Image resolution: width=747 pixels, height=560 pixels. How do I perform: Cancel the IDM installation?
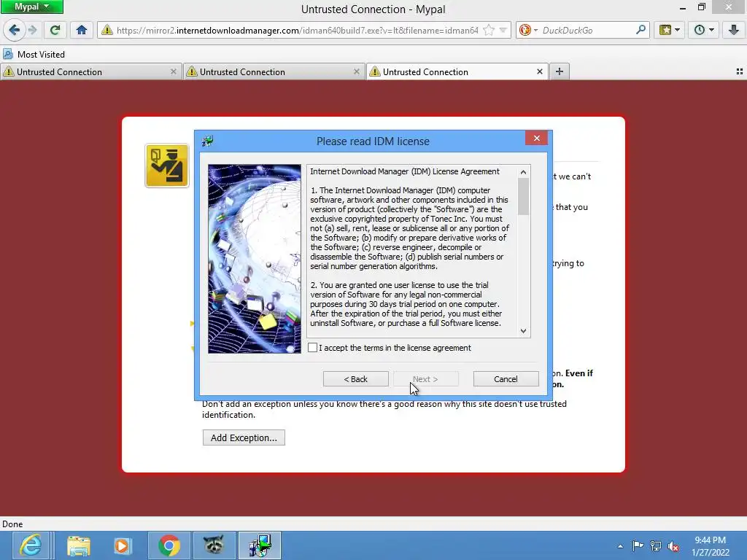coord(506,379)
